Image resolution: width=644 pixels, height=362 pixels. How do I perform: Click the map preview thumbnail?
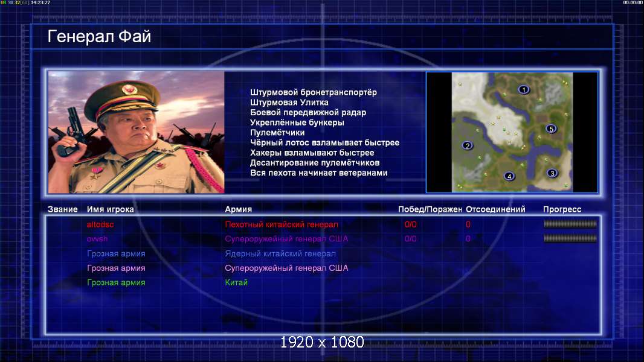[x=512, y=132]
